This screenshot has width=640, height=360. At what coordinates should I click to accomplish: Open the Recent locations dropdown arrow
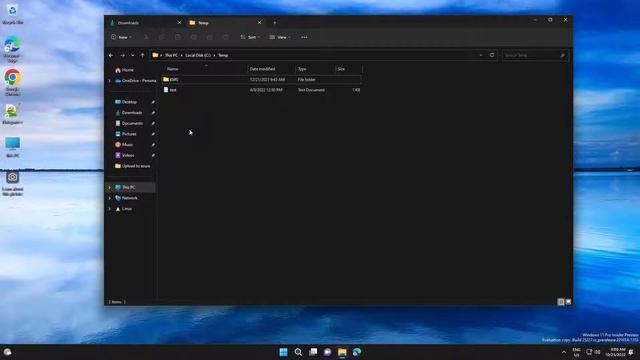133,55
